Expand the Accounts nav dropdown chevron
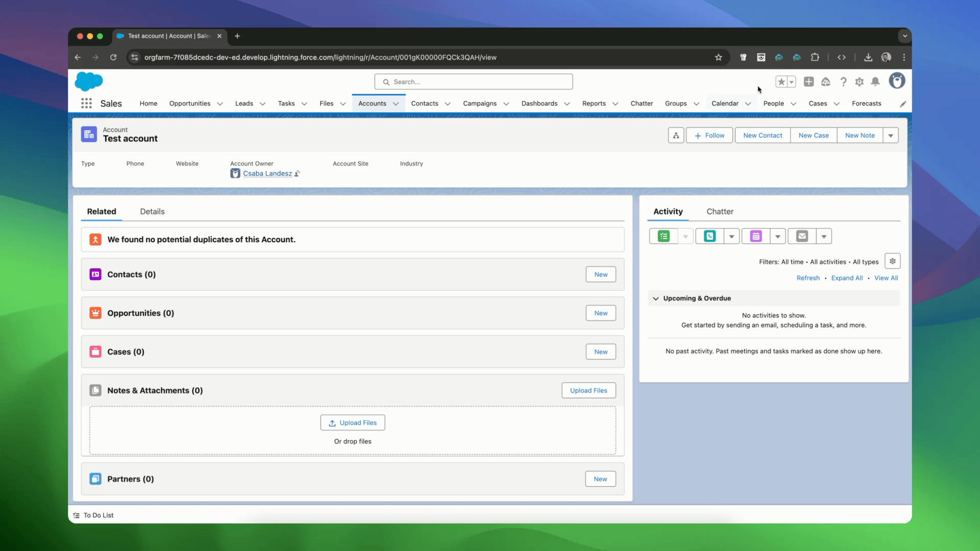The image size is (980, 551). [396, 104]
